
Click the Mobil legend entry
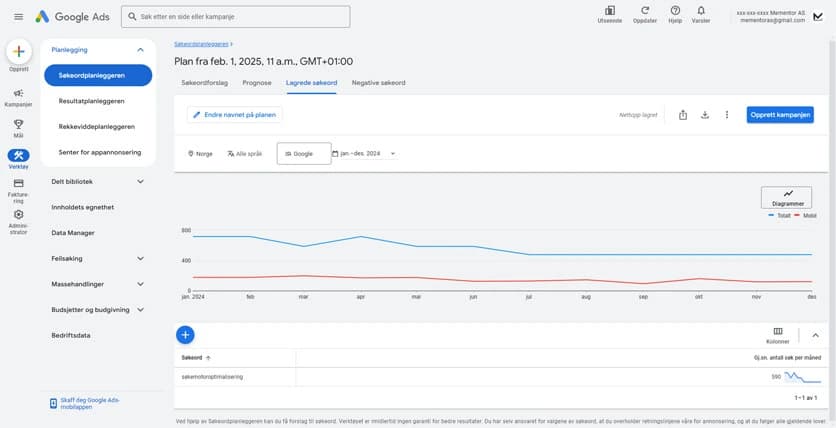coord(806,215)
